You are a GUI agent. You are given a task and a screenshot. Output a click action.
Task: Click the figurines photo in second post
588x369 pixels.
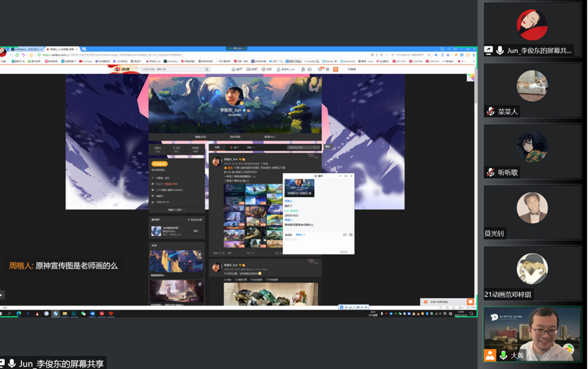tap(270, 294)
